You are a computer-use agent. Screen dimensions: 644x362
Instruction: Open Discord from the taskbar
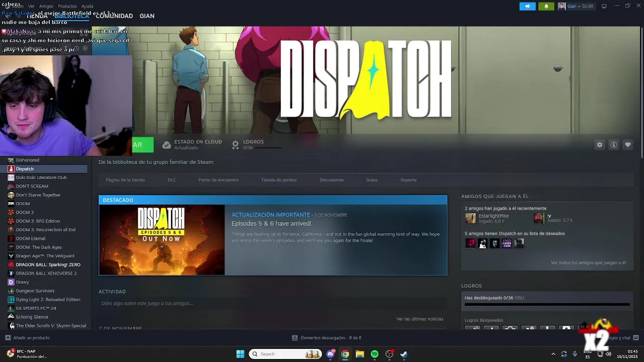point(331,354)
